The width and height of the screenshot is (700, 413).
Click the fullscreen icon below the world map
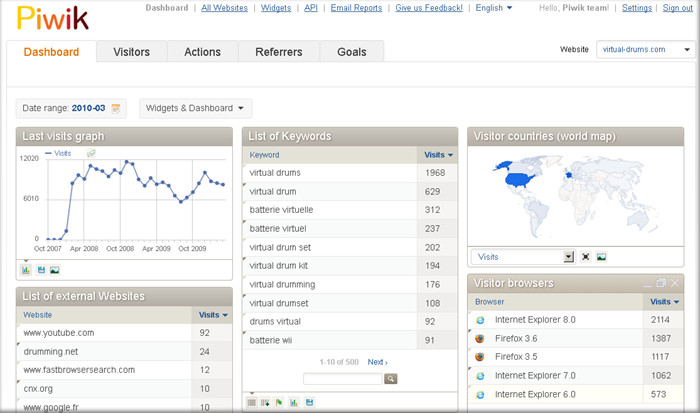[586, 257]
